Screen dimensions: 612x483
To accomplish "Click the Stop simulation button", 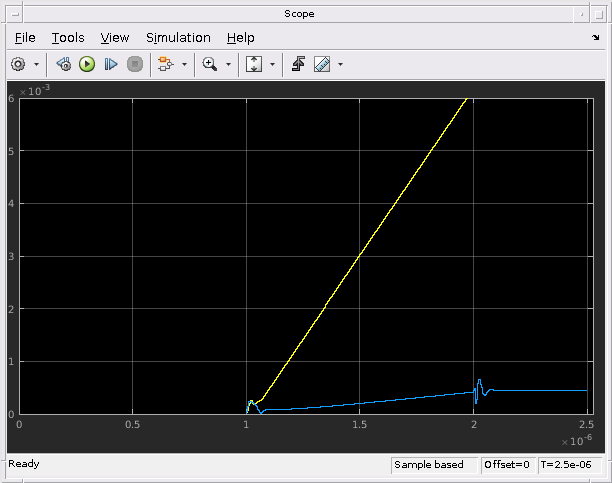I will (135, 64).
